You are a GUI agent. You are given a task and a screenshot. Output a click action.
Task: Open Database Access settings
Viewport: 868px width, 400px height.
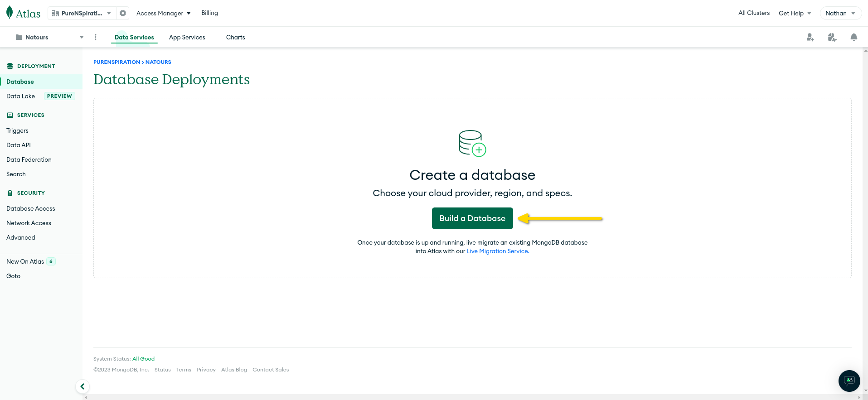coord(31,208)
